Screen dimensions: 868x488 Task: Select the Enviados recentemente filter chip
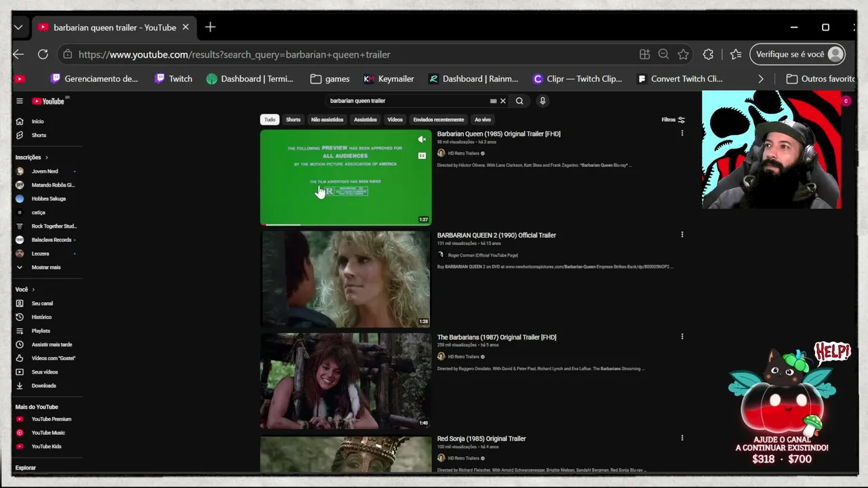439,120
